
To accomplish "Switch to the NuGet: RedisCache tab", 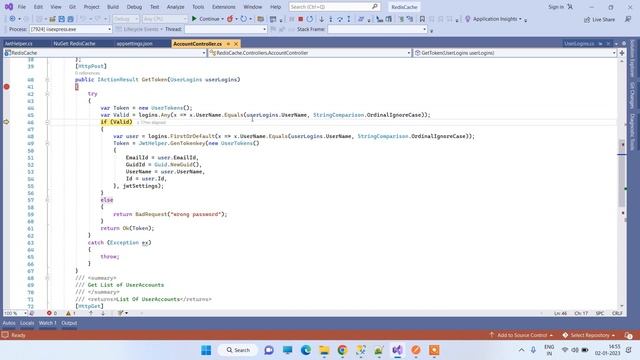I will coord(74,44).
